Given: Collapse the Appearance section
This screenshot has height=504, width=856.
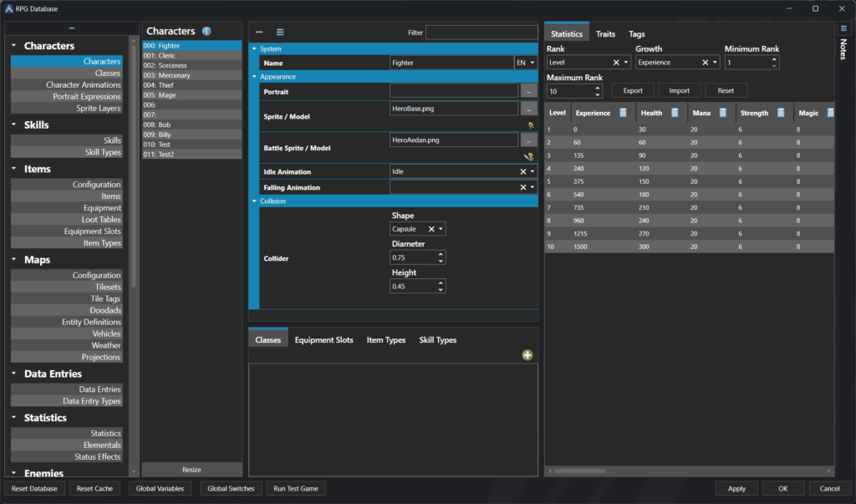Looking at the screenshot, I should point(254,77).
